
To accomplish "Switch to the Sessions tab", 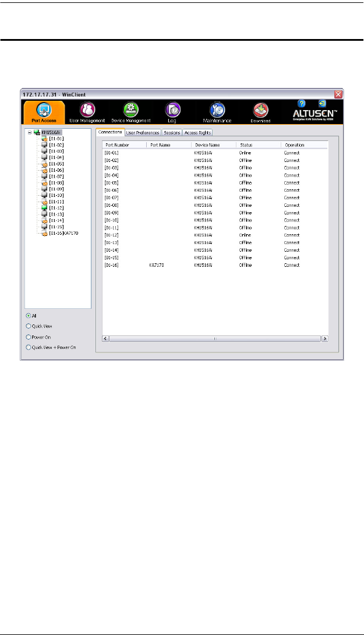I will click(x=172, y=133).
